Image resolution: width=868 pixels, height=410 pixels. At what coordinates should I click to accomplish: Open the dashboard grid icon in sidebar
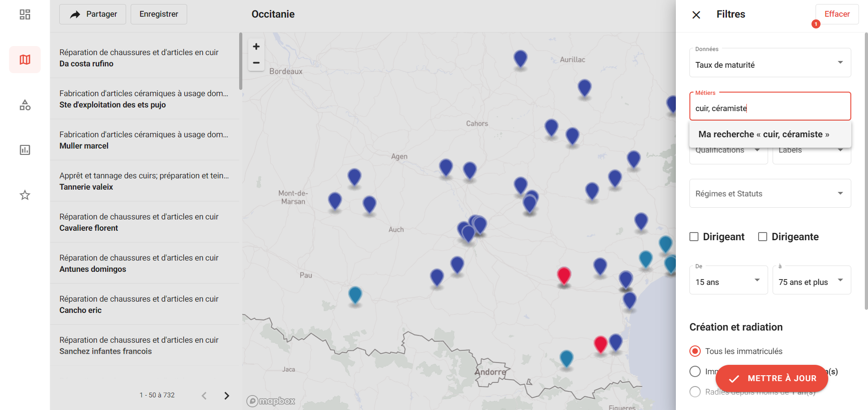coord(25,14)
